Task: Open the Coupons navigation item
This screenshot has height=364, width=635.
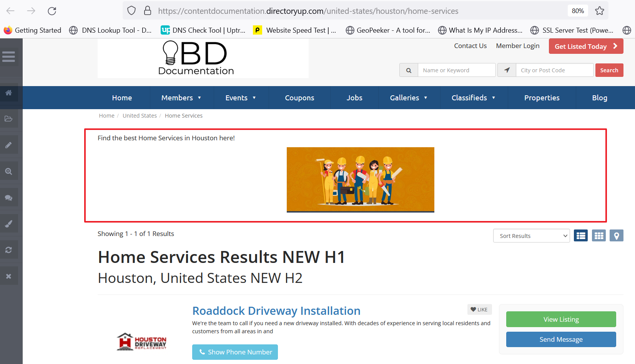Action: click(299, 98)
